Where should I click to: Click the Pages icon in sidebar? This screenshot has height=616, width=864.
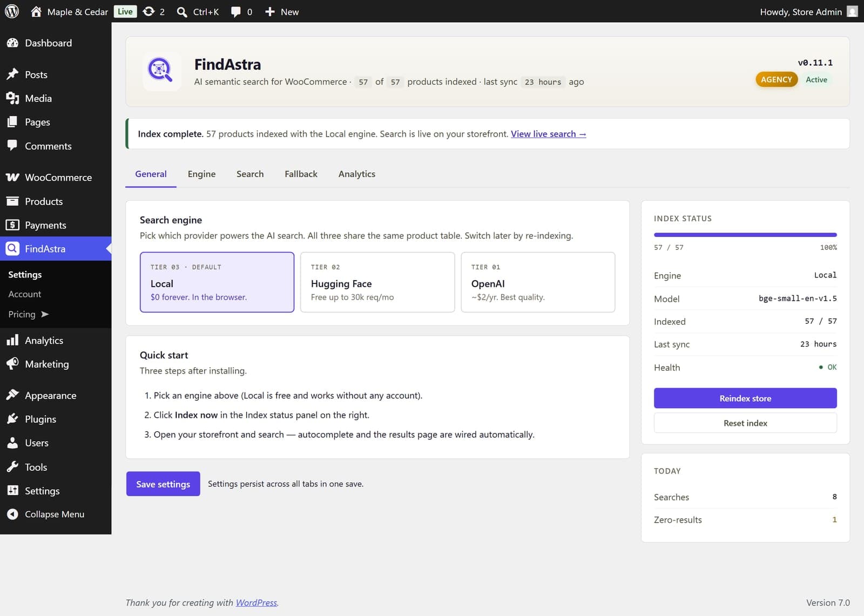tap(12, 122)
